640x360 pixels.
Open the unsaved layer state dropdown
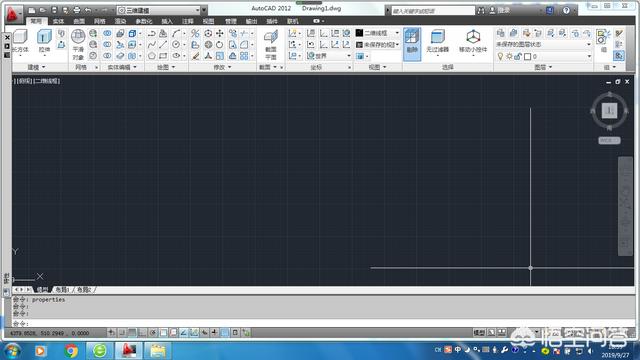(543, 44)
